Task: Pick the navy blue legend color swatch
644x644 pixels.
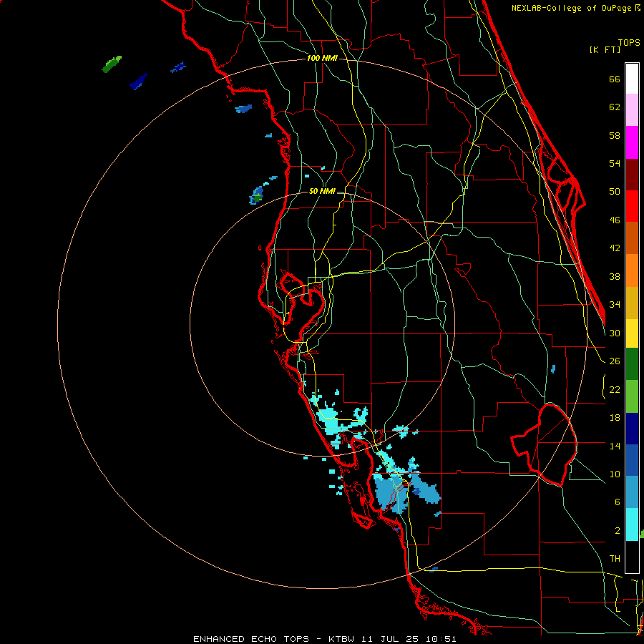Action: coord(632,429)
